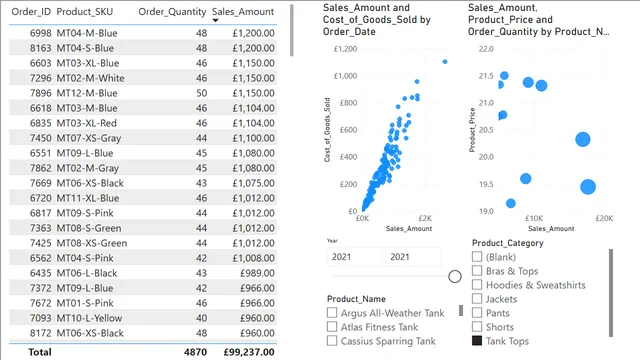Click the MT09-S-Pink SKU cell
This screenshot has width=640, height=360.
tap(85, 213)
